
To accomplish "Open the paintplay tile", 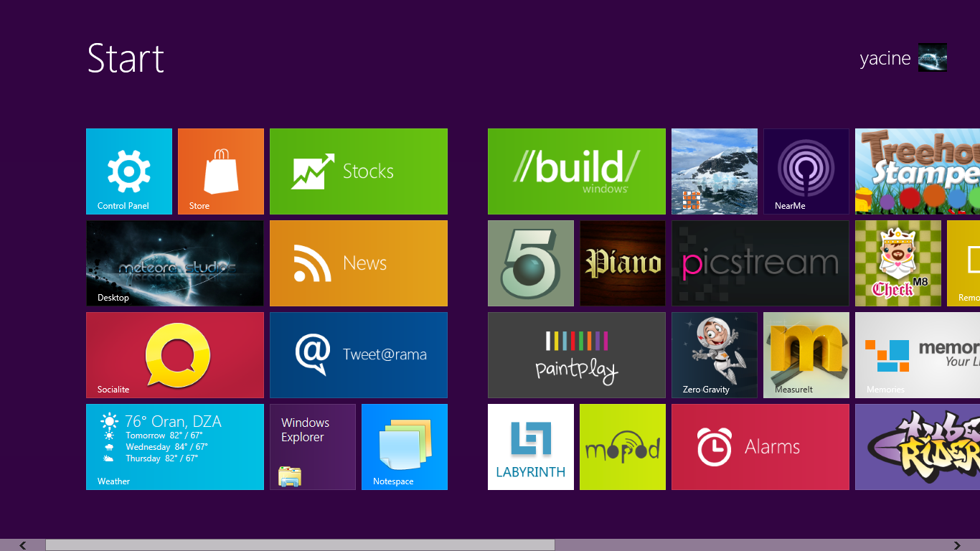I will pos(577,355).
